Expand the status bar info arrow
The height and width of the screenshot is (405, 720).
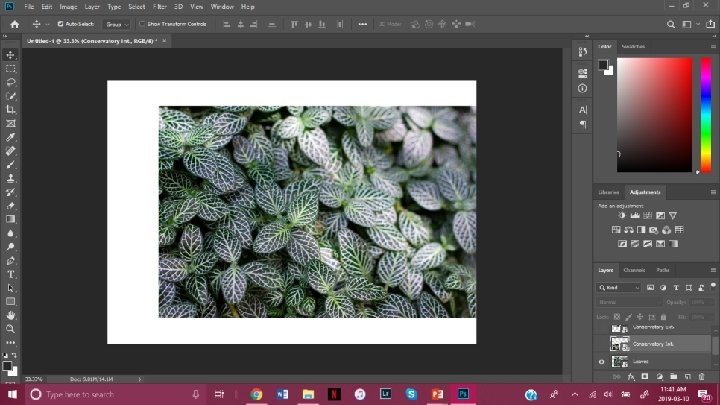140,379
